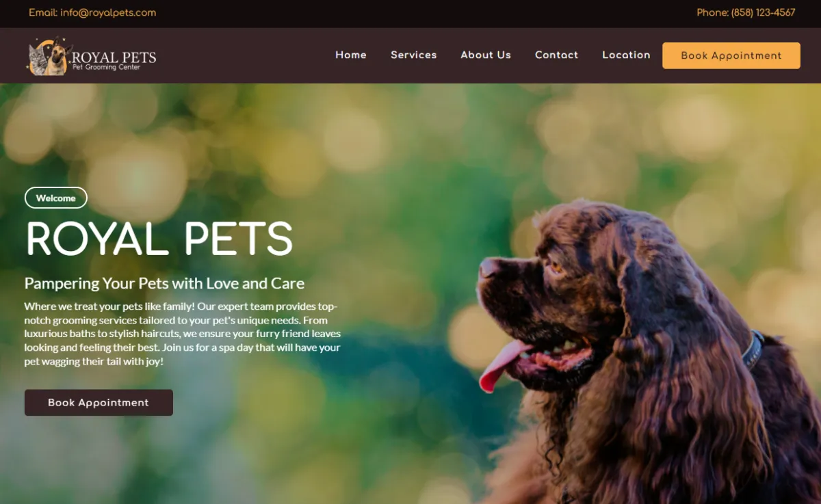
Task: Click the Phone label in top bar
Action: [x=712, y=13]
